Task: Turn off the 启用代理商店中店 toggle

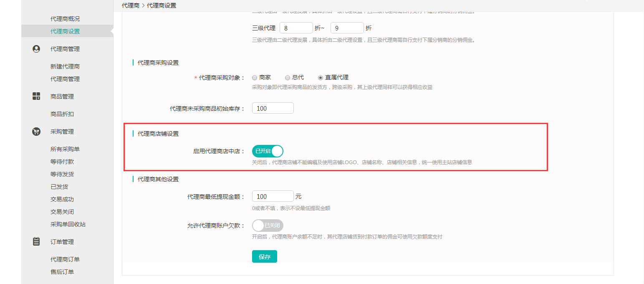Action: (x=268, y=151)
